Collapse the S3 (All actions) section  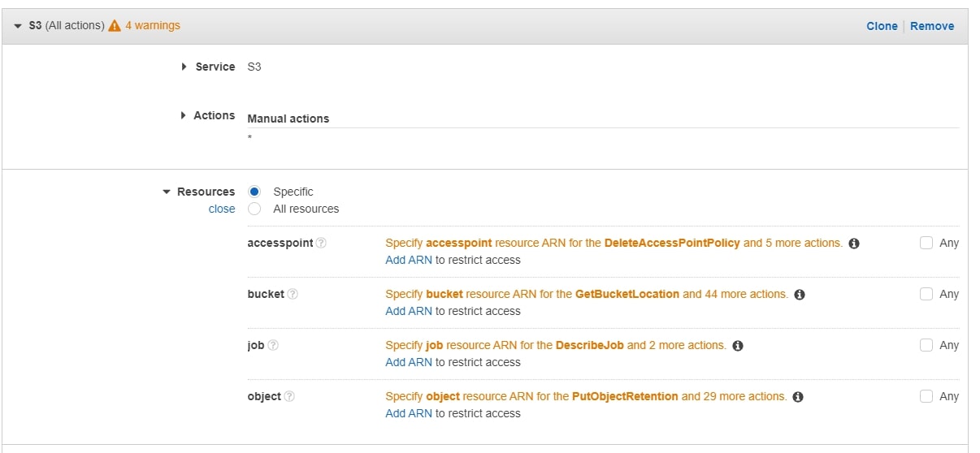click(x=19, y=26)
